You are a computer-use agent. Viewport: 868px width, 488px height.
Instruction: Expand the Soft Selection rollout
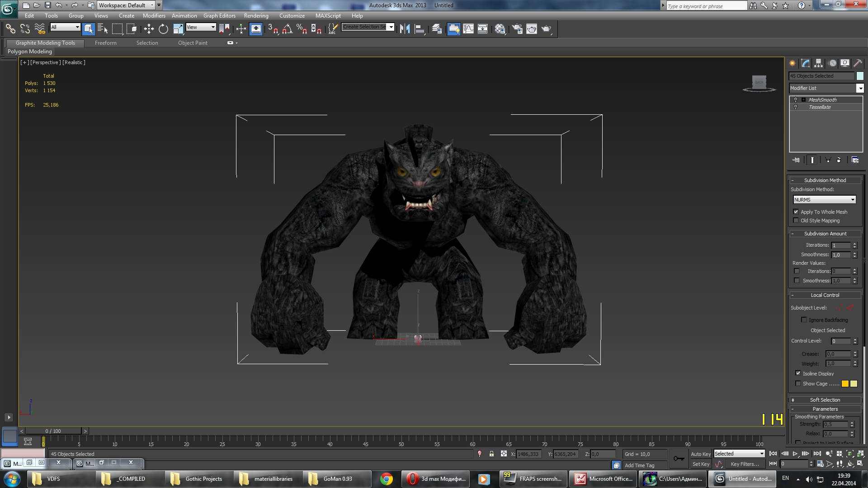coord(825,400)
